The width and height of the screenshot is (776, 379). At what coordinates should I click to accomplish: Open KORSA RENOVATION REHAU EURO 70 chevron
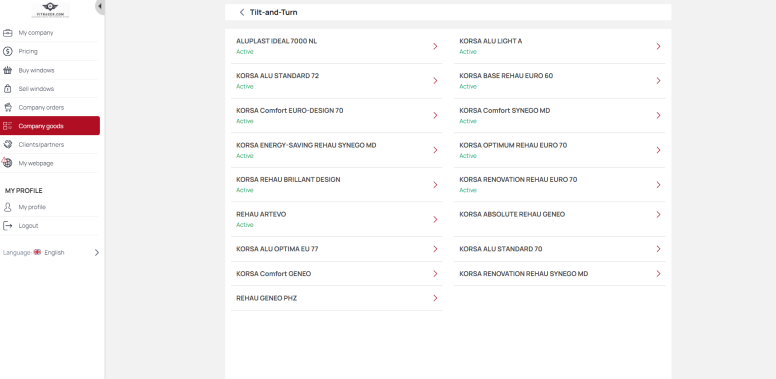659,185
